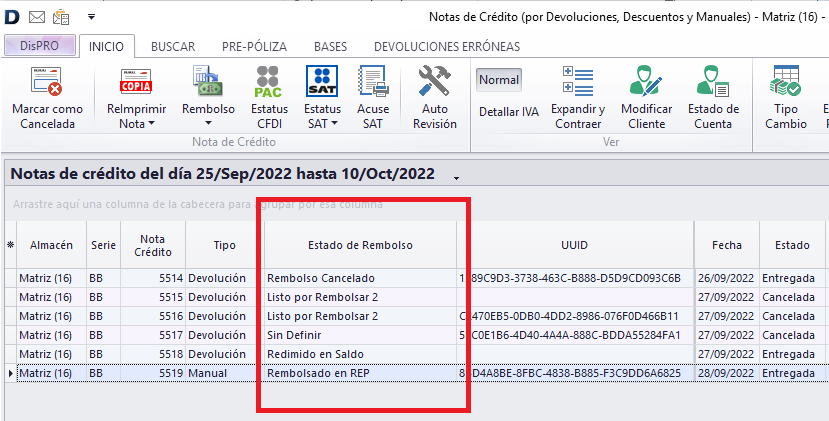Click Sin Definir status cell
Image resolution: width=829 pixels, height=421 pixels.
[361, 335]
